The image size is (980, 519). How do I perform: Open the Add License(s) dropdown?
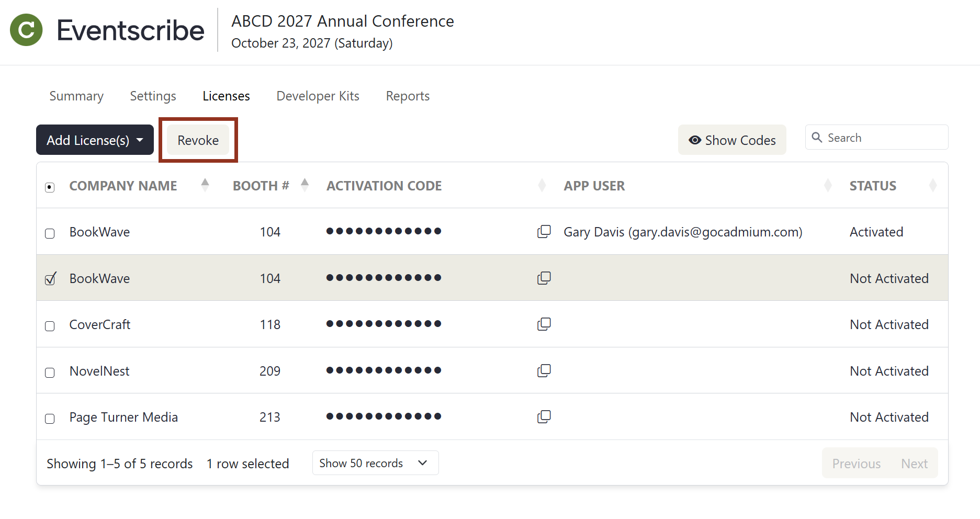94,140
